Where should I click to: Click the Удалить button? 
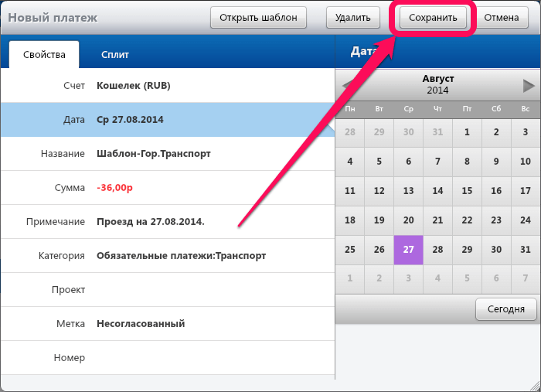pos(353,18)
